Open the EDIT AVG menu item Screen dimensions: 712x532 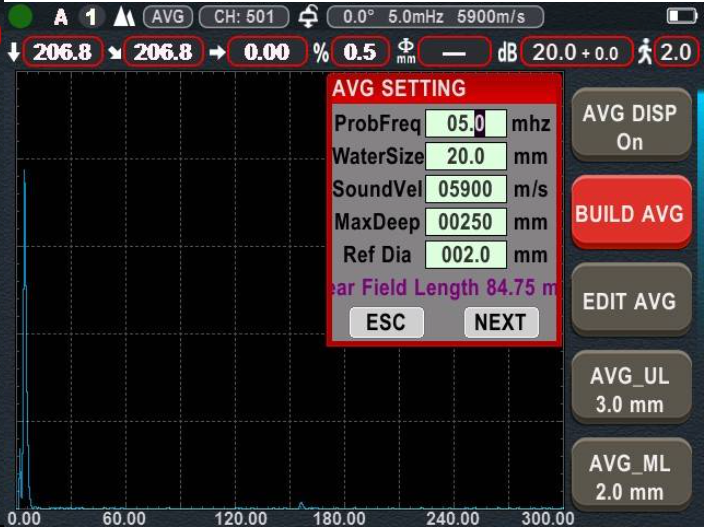(629, 301)
